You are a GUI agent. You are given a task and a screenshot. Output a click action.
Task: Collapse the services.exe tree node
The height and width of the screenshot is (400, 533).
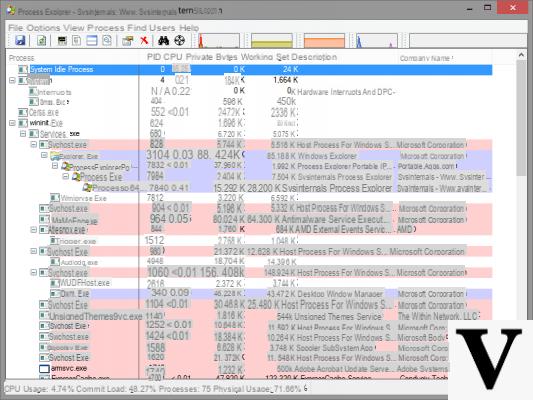(23, 134)
